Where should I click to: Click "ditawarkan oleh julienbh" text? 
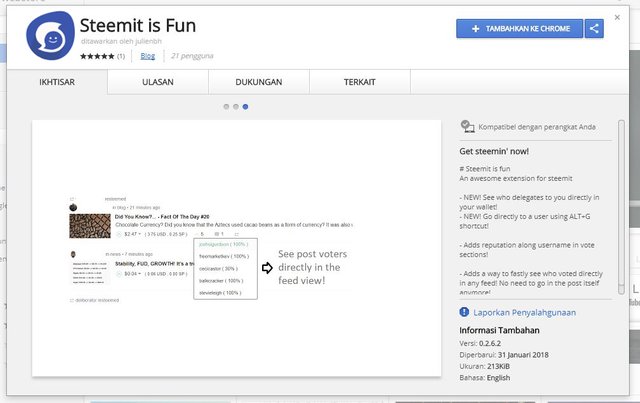pos(121,41)
